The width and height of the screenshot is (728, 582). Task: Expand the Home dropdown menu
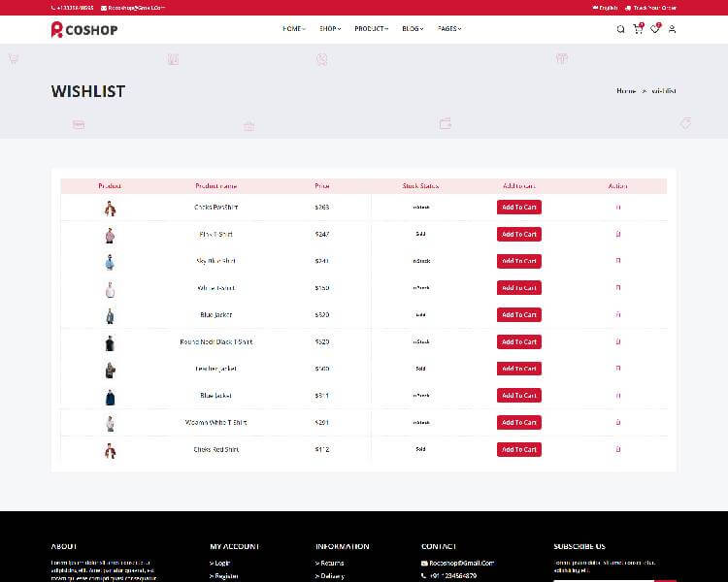pos(293,29)
